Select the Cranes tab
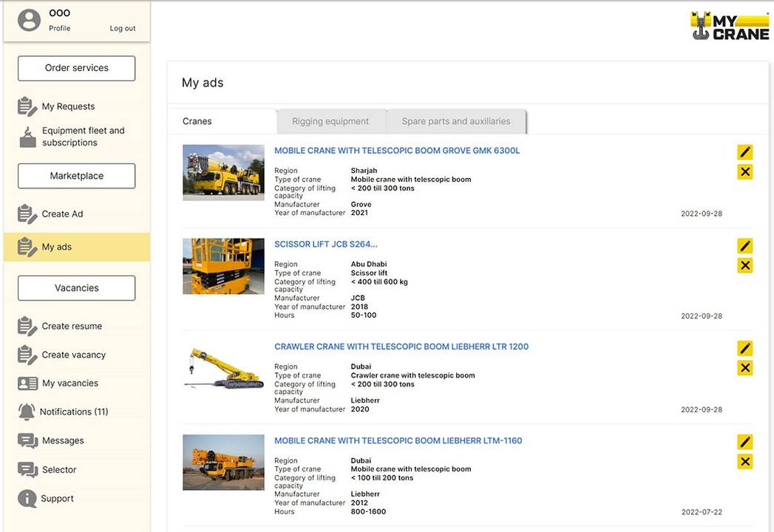 point(197,121)
